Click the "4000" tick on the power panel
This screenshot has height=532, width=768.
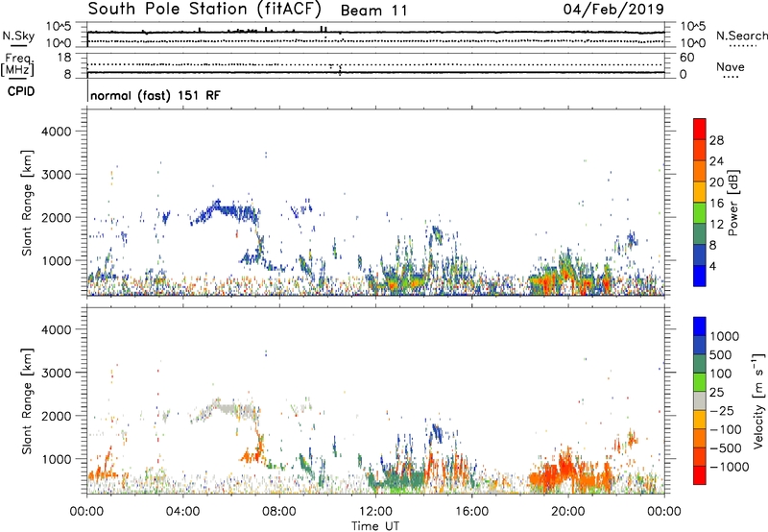point(56,132)
